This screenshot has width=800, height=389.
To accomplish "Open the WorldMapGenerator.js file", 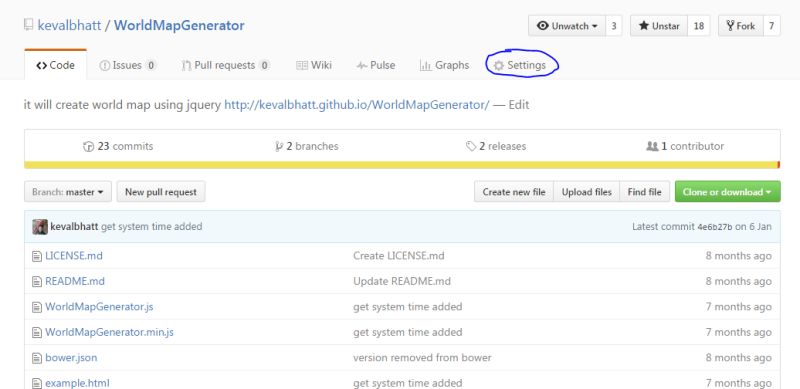I will tap(99, 307).
